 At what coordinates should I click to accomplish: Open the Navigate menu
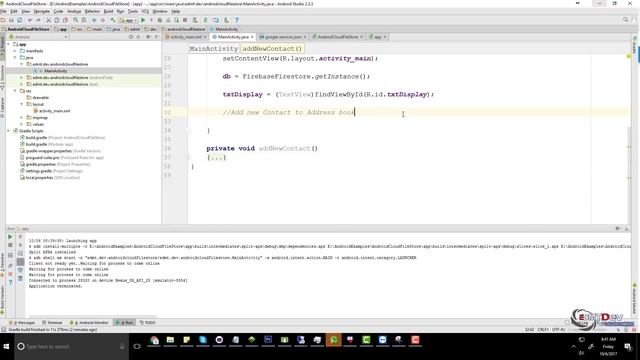[41, 11]
